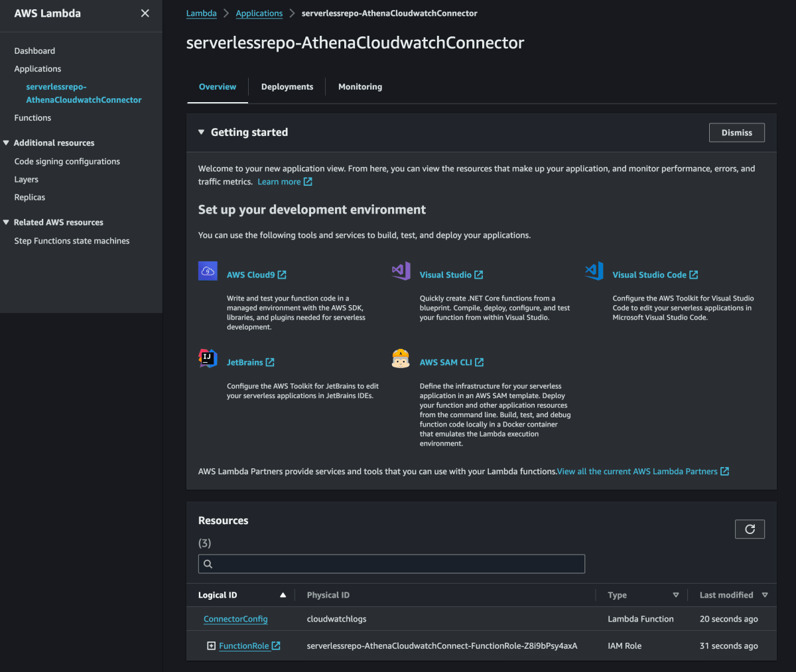Open Dashboard in the sidebar
The height and width of the screenshot is (672, 796).
click(x=34, y=51)
